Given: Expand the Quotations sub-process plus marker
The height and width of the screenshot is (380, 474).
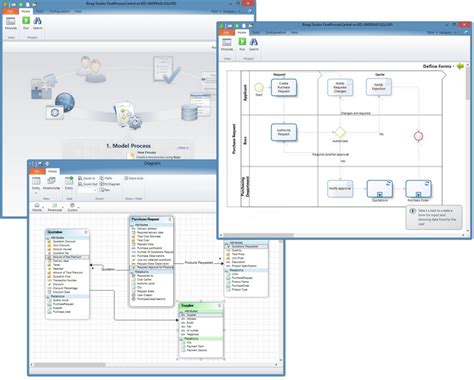Looking at the screenshot, I should pos(379,194).
